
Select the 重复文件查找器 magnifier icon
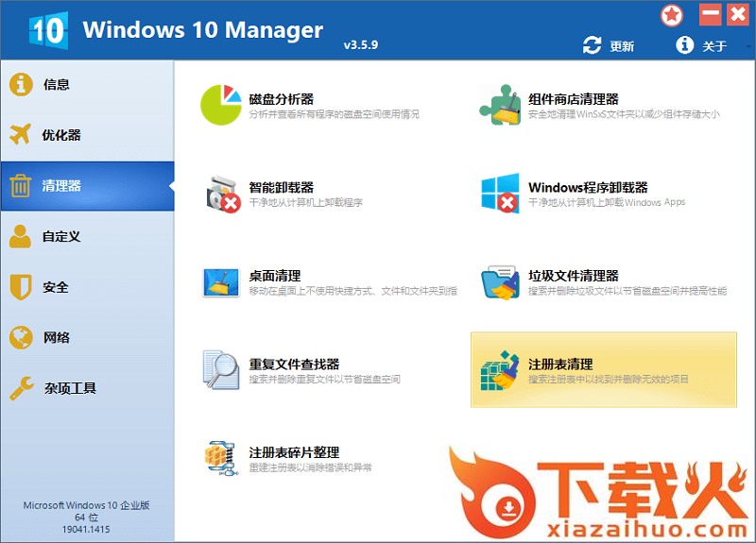click(221, 370)
